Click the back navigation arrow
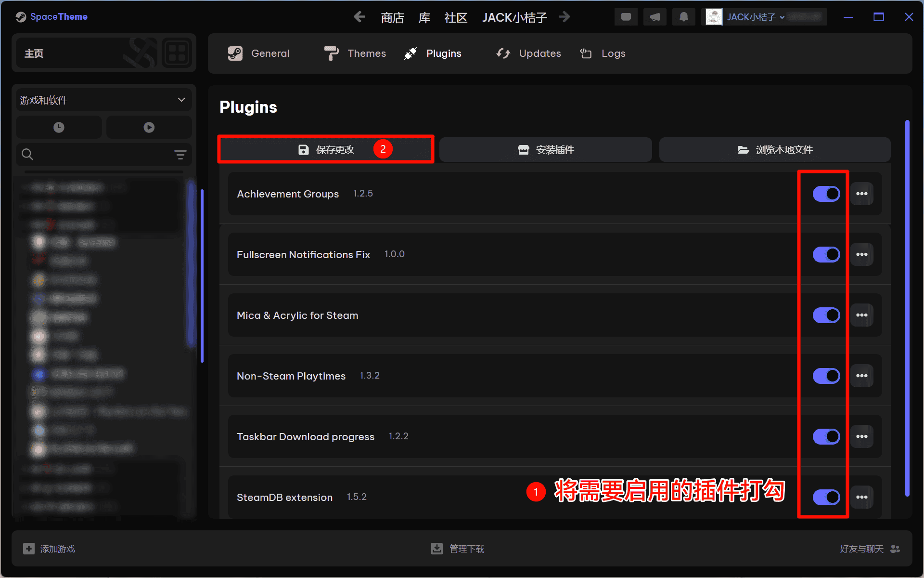The image size is (924, 578). (x=359, y=17)
